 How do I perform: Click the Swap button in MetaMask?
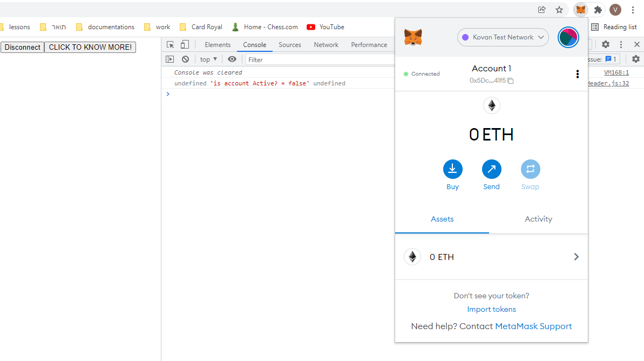530,175
